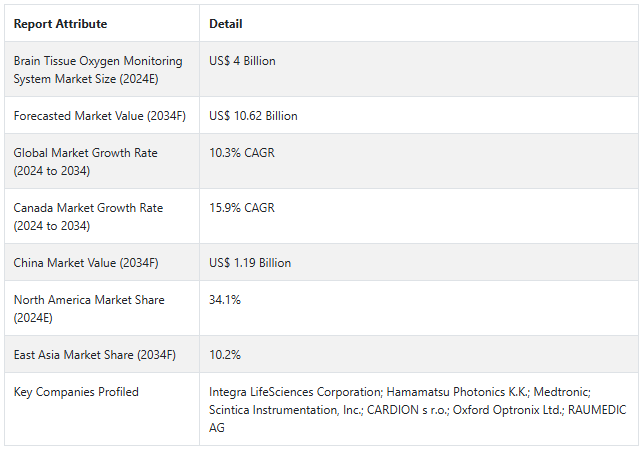Select the Canada Market Growth Rate cell

88,217
